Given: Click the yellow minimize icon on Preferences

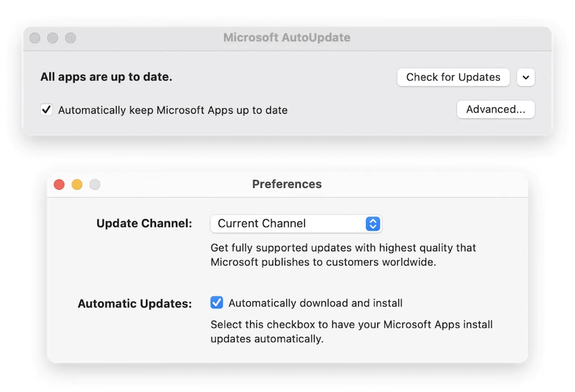Looking at the screenshot, I should [x=76, y=185].
